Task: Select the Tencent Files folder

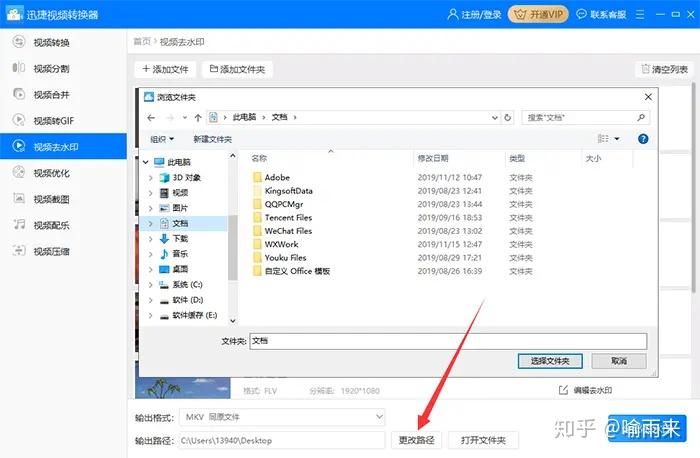Action: [288, 218]
